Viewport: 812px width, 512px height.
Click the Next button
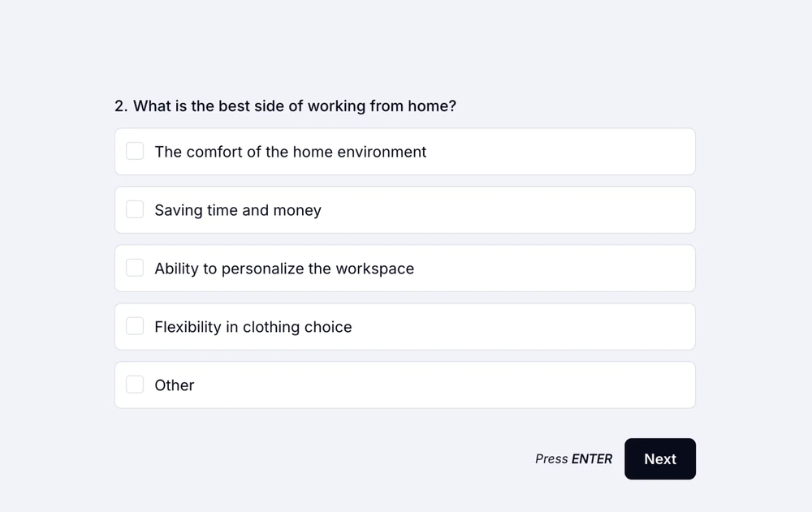tap(659, 458)
